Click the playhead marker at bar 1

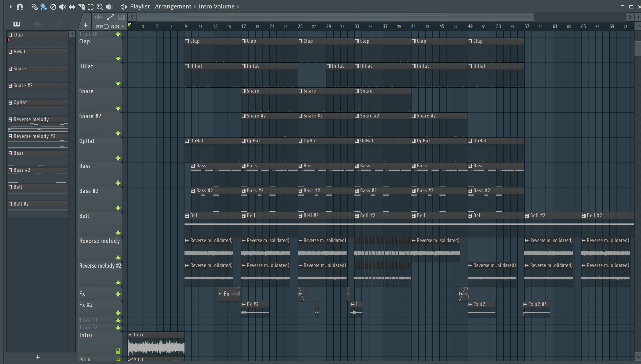[x=130, y=25]
